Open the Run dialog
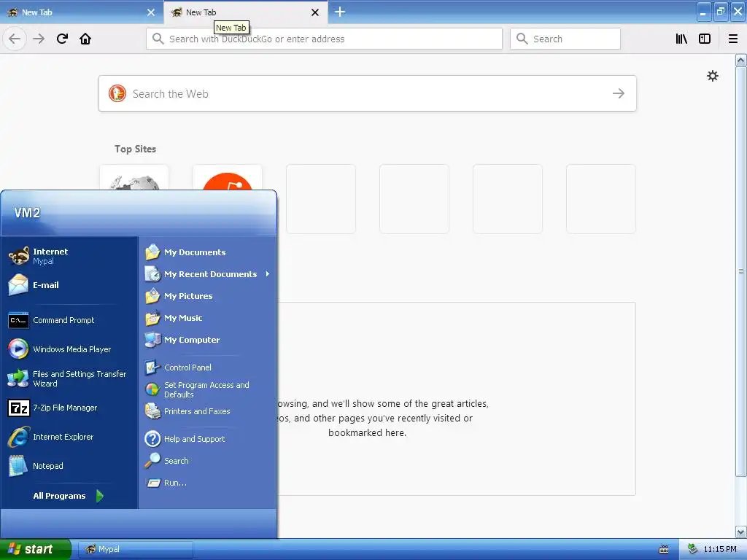Viewport: 747px width, 560px height. [207, 483]
